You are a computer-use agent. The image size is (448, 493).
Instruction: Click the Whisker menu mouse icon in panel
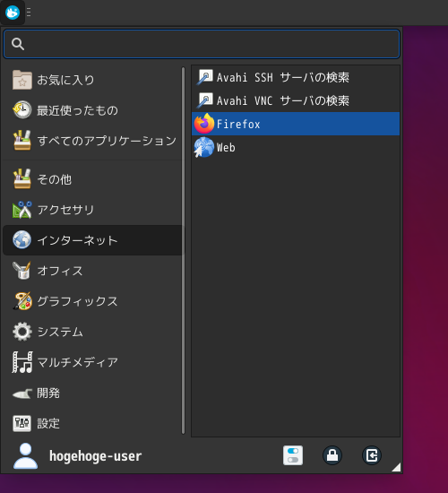(13, 13)
